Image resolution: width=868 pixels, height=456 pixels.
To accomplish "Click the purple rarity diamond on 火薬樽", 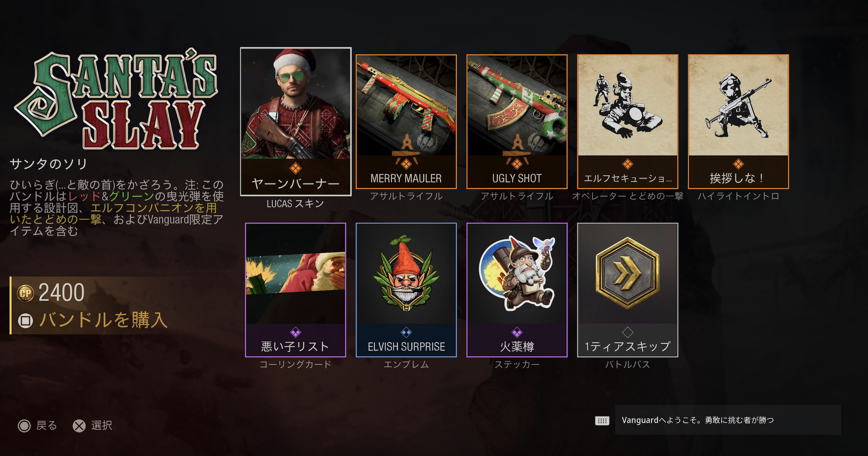I will tap(517, 333).
